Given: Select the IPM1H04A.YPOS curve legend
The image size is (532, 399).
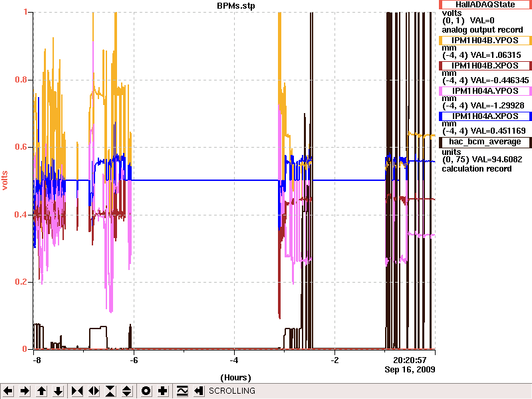Looking at the screenshot, I should click(485, 91).
